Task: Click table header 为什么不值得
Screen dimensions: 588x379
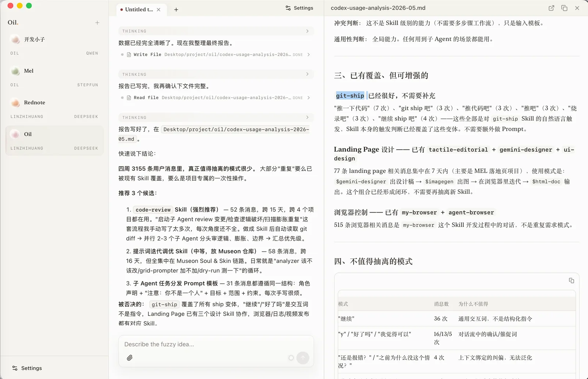Action: (x=473, y=304)
